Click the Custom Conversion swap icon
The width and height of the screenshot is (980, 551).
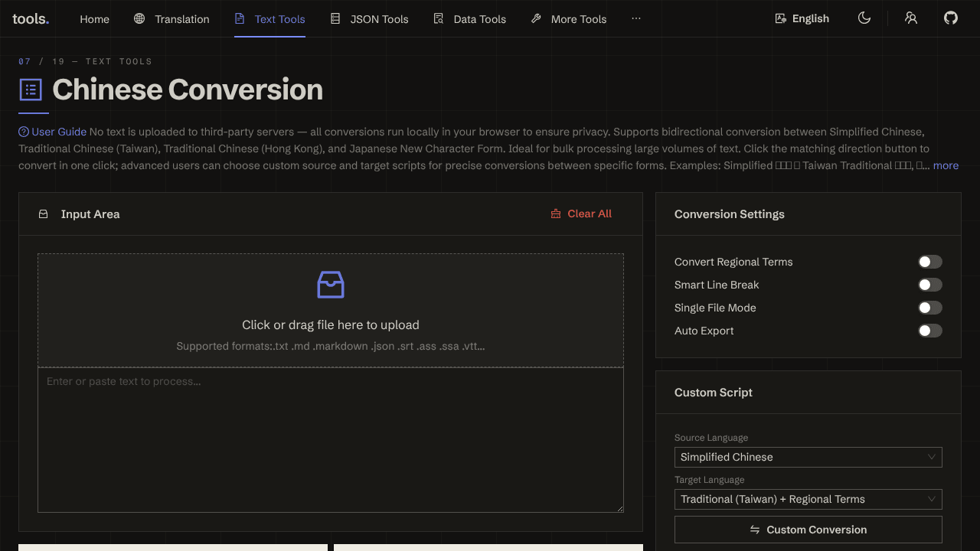tap(755, 530)
